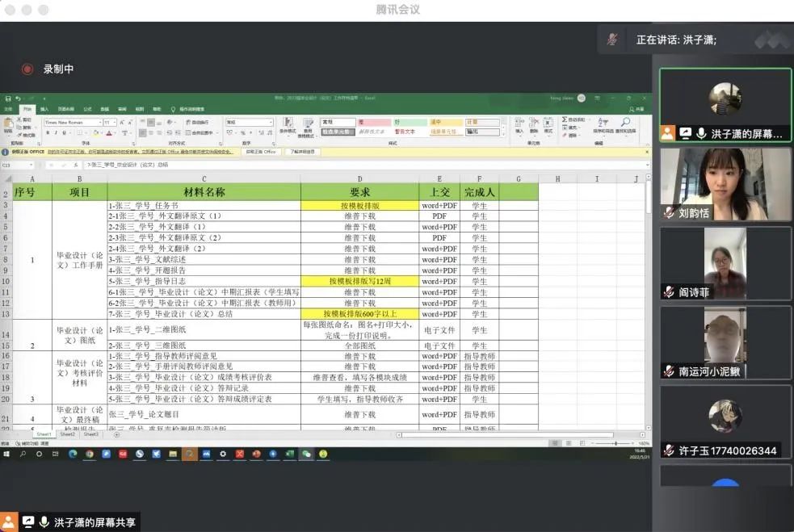Screen dimensions: 794x532
Task: Click 刘韵恬's participant video thumbnail
Action: pyautogui.click(x=725, y=184)
